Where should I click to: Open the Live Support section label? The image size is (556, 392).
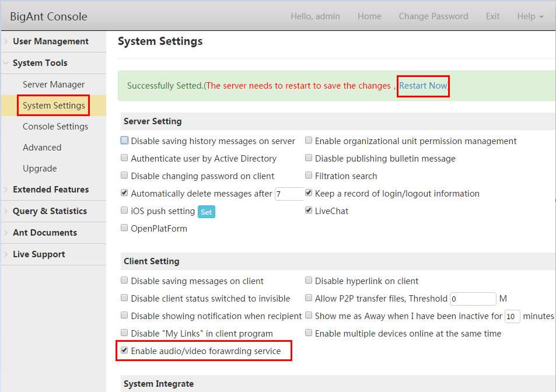tap(39, 254)
